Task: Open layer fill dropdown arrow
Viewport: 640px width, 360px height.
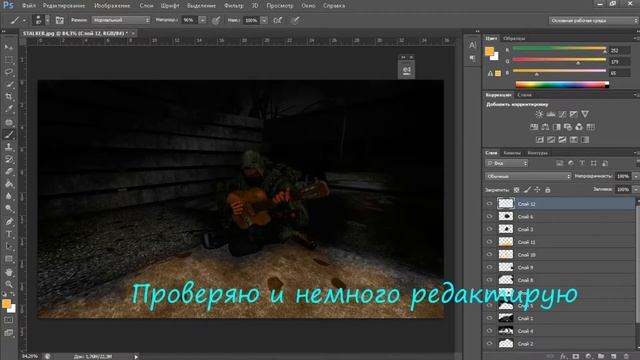Action: tap(635, 189)
